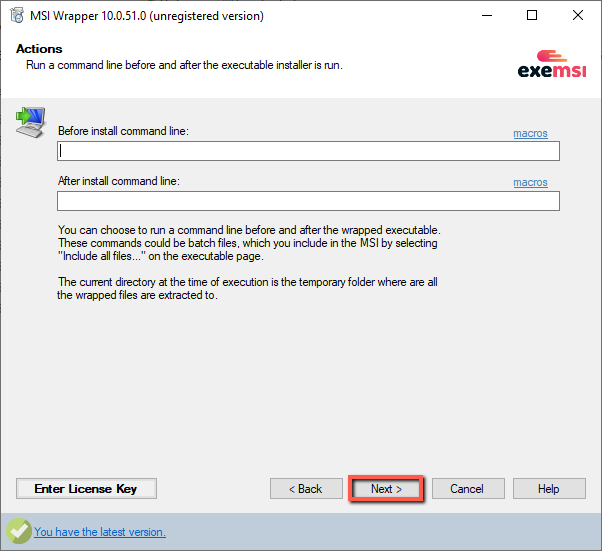Image resolution: width=602 pixels, height=551 pixels.
Task: Close the MSI Wrapper window
Action: click(577, 15)
